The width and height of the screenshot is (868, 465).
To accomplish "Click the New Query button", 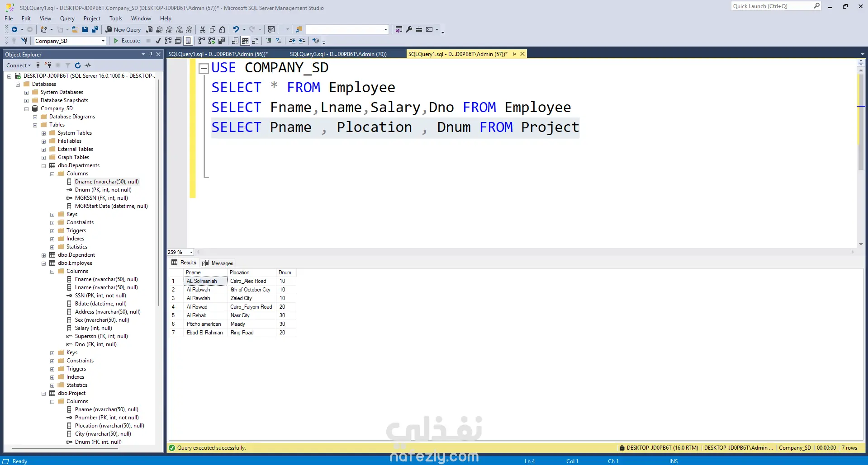I will click(123, 29).
